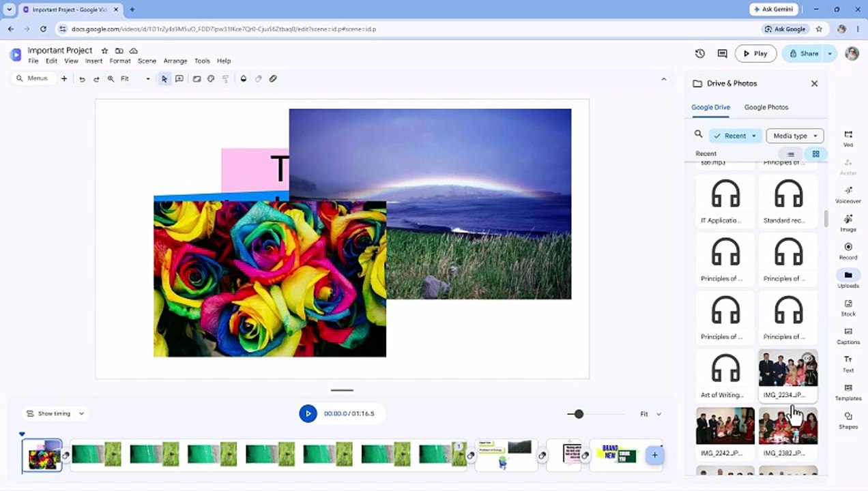The width and height of the screenshot is (868, 491).
Task: Close the Drive & Photos panel
Action: 814,83
